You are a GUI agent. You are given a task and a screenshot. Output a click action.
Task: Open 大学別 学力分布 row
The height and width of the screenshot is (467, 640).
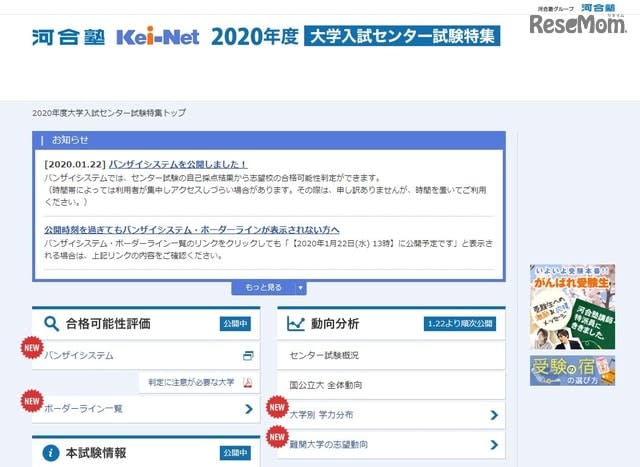tap(391, 415)
